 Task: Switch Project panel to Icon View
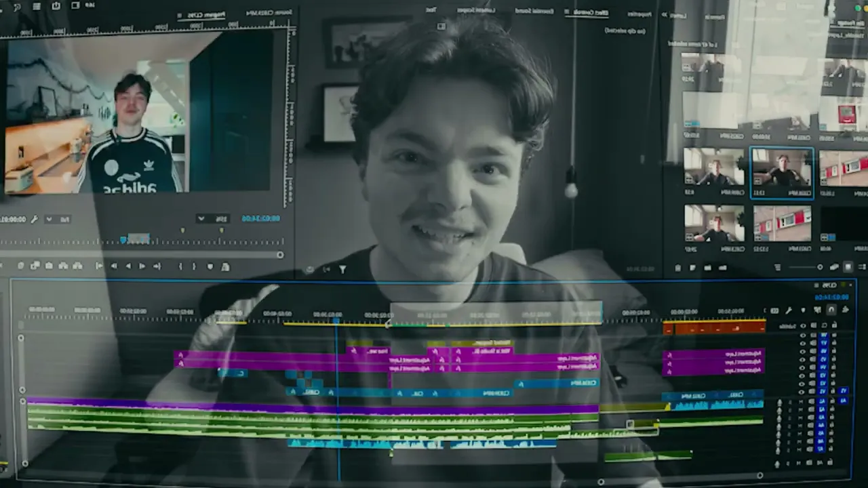[x=848, y=267]
